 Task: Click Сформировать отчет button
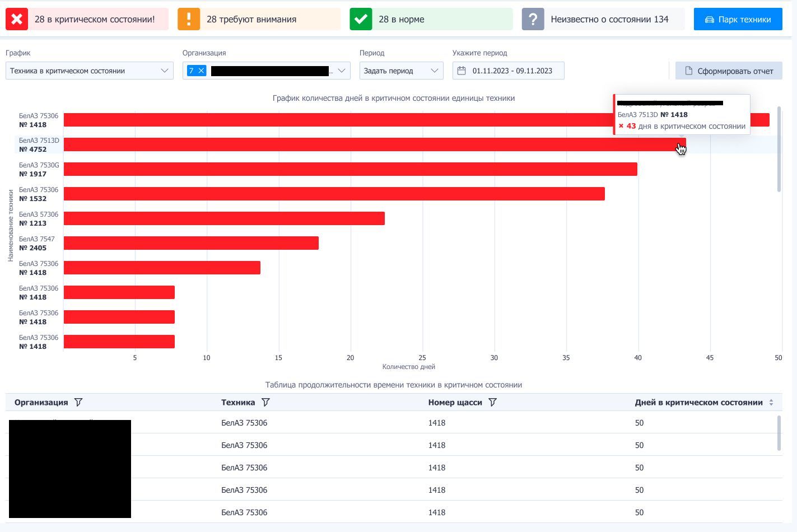point(728,71)
